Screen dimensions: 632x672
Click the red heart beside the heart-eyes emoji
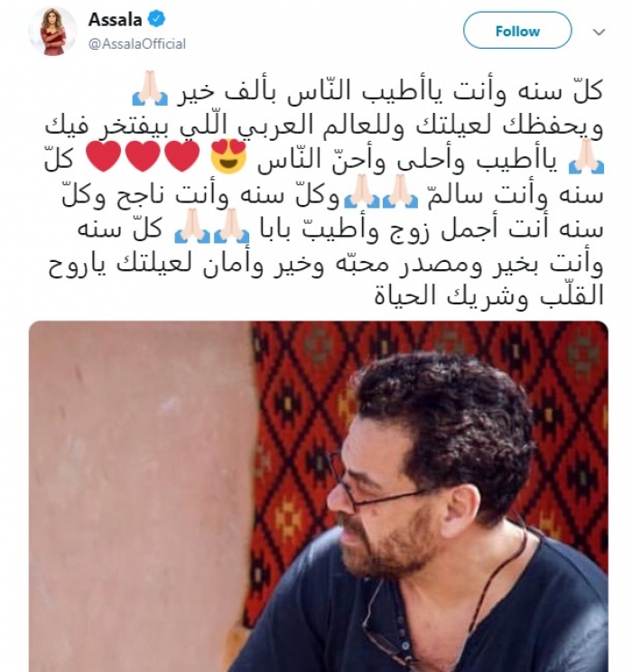(x=182, y=156)
